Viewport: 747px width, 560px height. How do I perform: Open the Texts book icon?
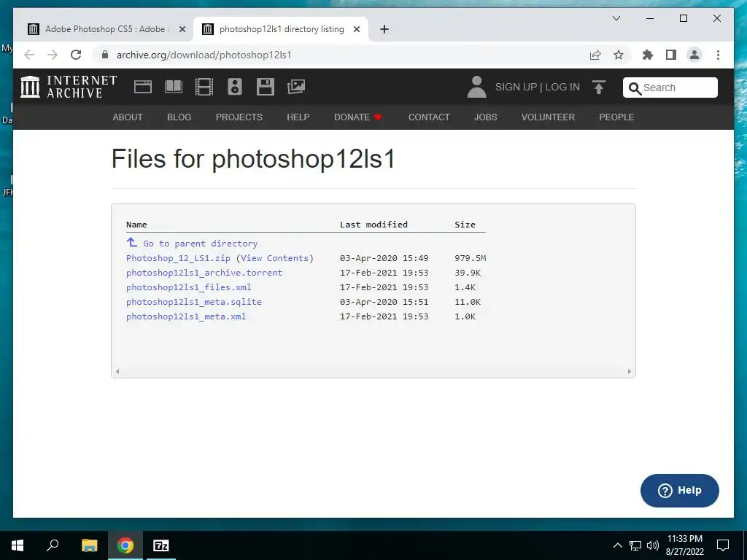click(174, 87)
